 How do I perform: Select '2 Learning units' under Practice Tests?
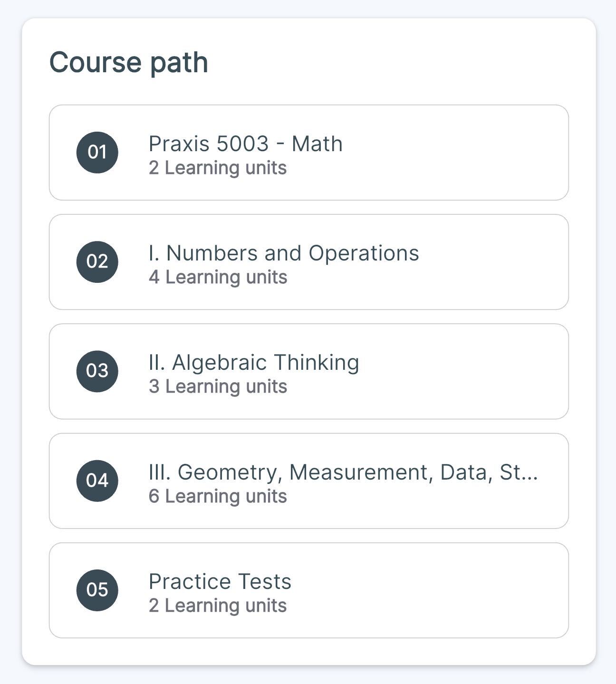[218, 606]
